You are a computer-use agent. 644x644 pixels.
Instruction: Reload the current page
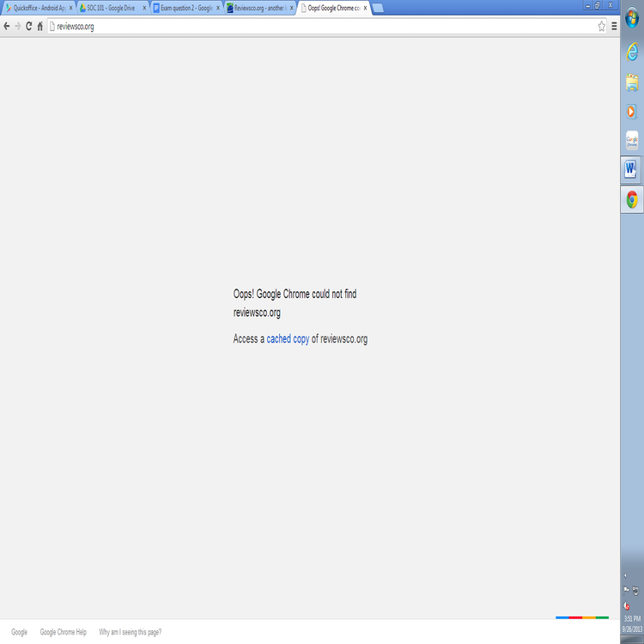click(x=28, y=26)
